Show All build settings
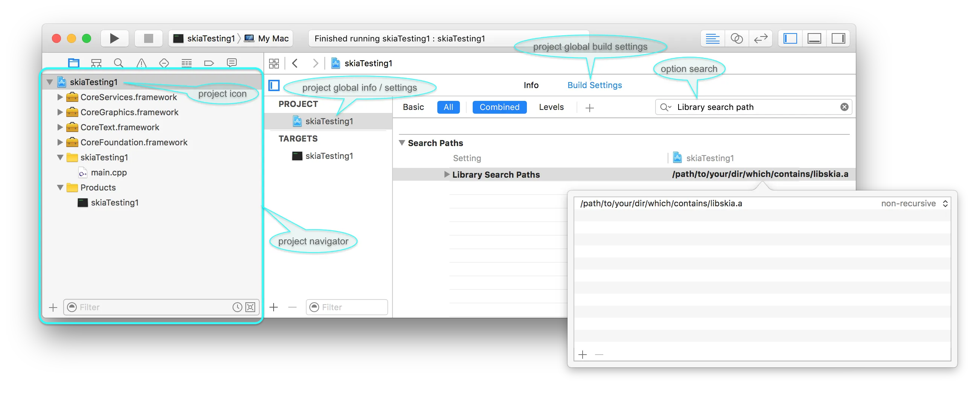Viewport: 980px width, 393px height. click(449, 107)
